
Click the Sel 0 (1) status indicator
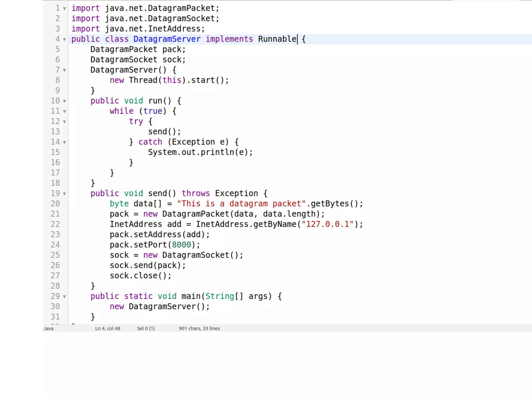(146, 328)
